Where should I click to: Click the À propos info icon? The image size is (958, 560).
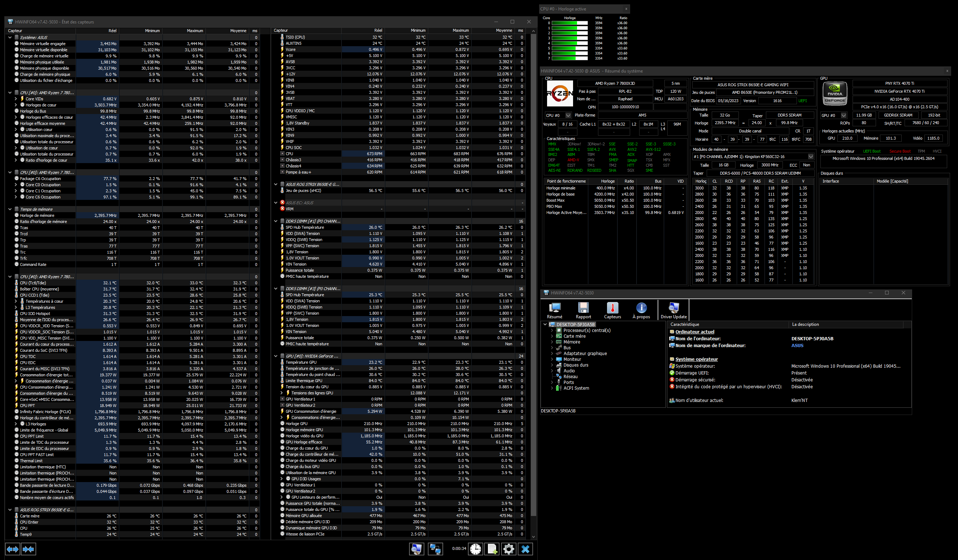click(641, 310)
